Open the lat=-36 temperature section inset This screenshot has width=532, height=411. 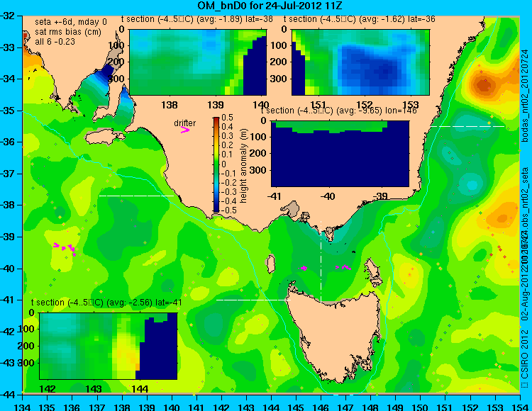pos(360,62)
